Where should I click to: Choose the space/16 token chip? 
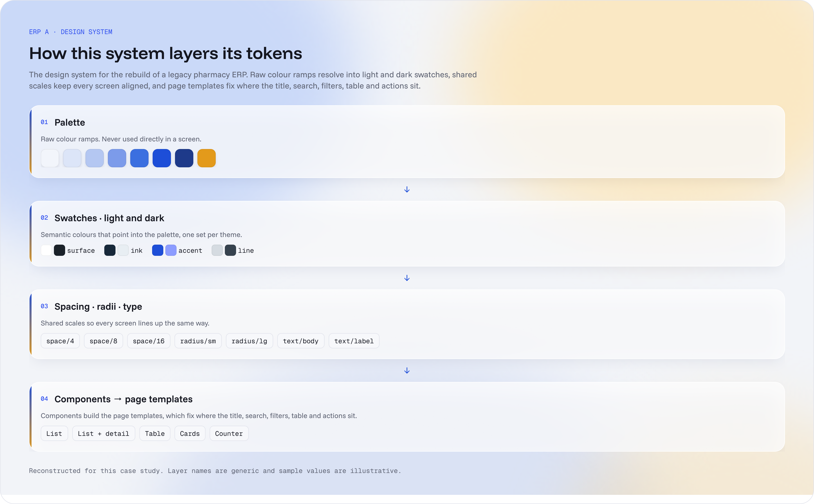click(x=149, y=341)
